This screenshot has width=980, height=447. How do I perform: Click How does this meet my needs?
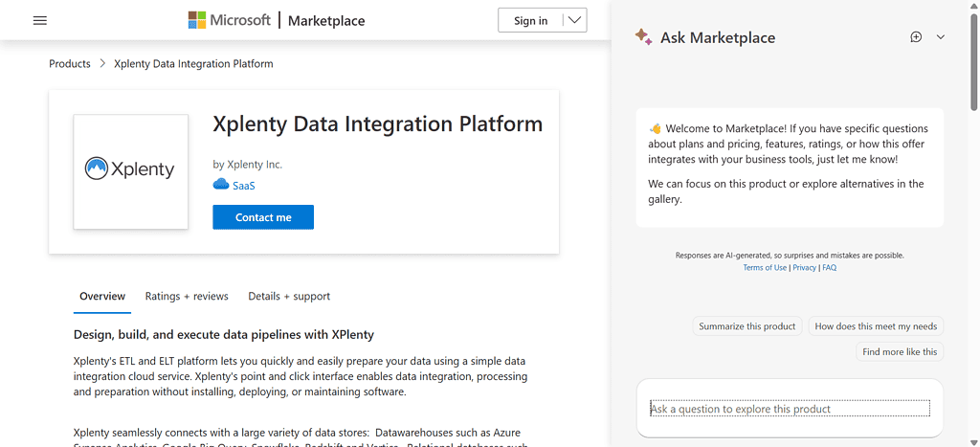click(877, 326)
